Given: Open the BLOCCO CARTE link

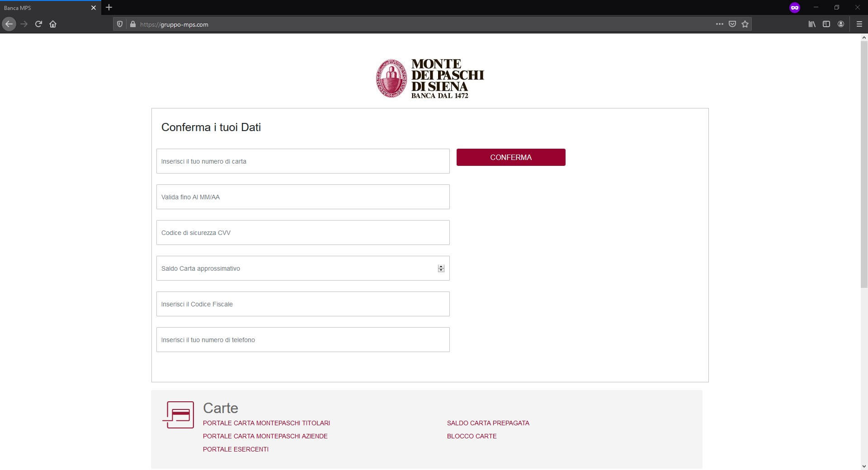Looking at the screenshot, I should (472, 436).
